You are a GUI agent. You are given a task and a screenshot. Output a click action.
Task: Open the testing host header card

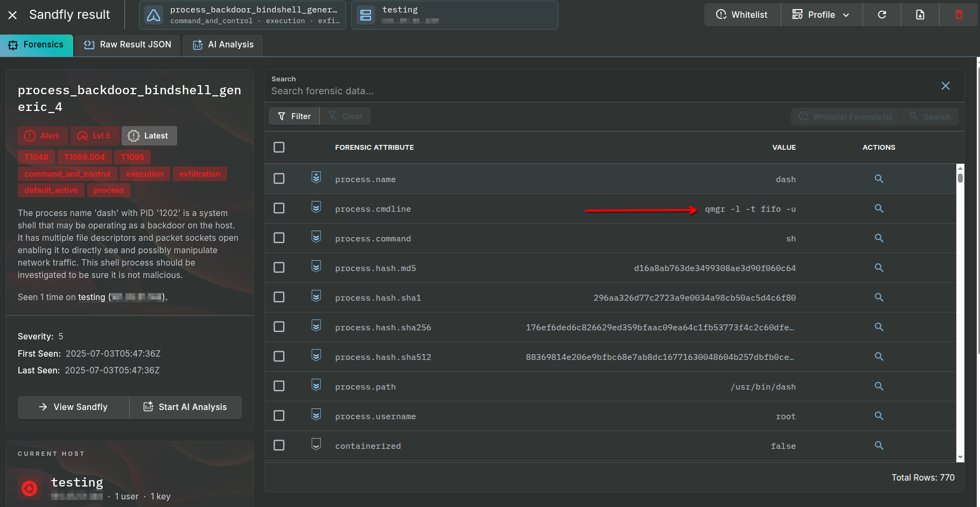(x=454, y=15)
